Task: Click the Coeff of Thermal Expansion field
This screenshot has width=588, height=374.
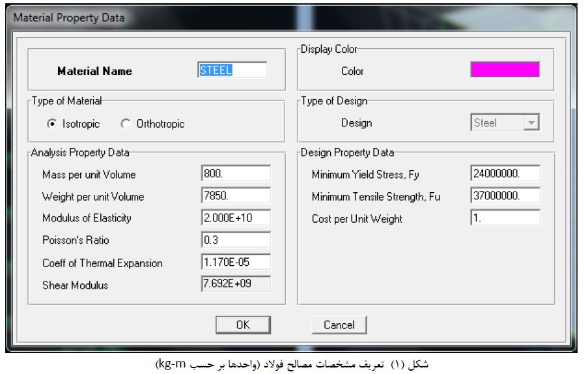Action: tap(236, 262)
